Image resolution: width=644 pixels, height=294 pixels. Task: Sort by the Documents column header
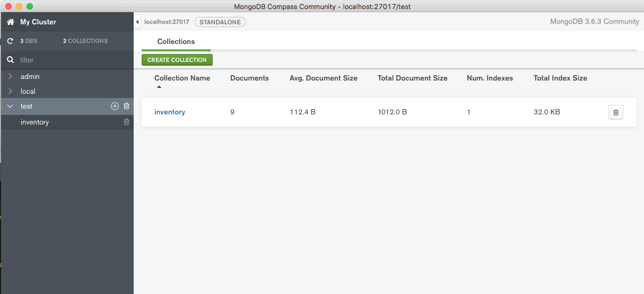(x=249, y=78)
